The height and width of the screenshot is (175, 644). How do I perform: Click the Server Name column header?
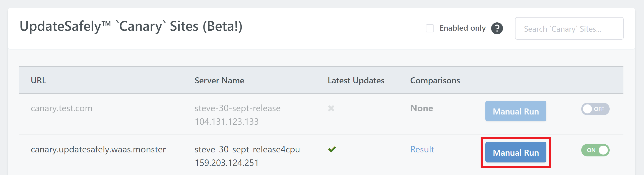[x=219, y=80]
